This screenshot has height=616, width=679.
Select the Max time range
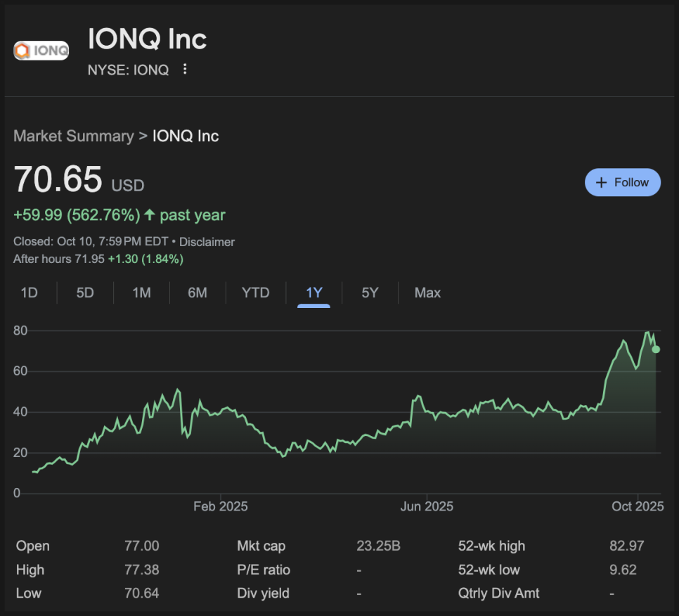coord(427,293)
